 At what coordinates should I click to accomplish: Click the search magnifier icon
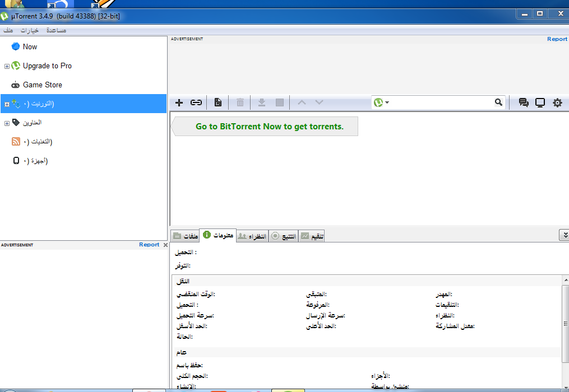(498, 102)
